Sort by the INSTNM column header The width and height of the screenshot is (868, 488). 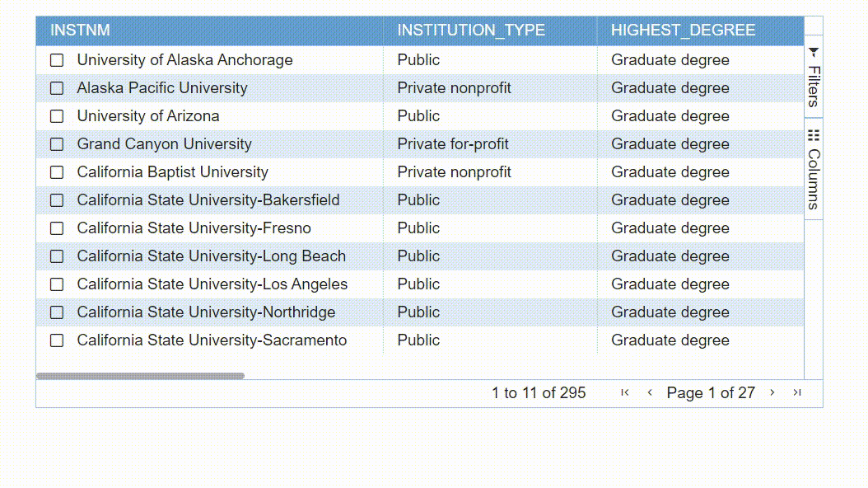(x=80, y=30)
